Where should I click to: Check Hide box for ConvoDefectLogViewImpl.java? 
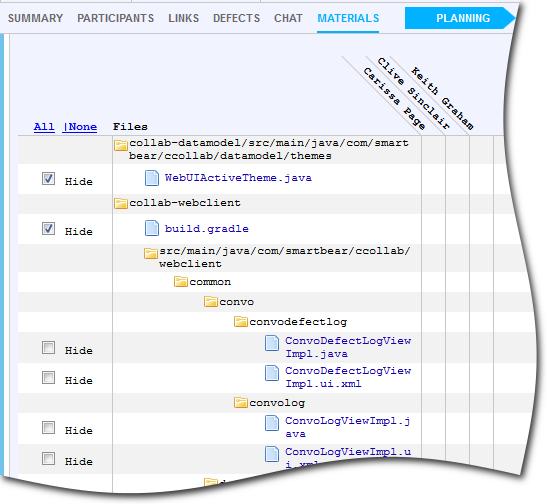coord(48,348)
